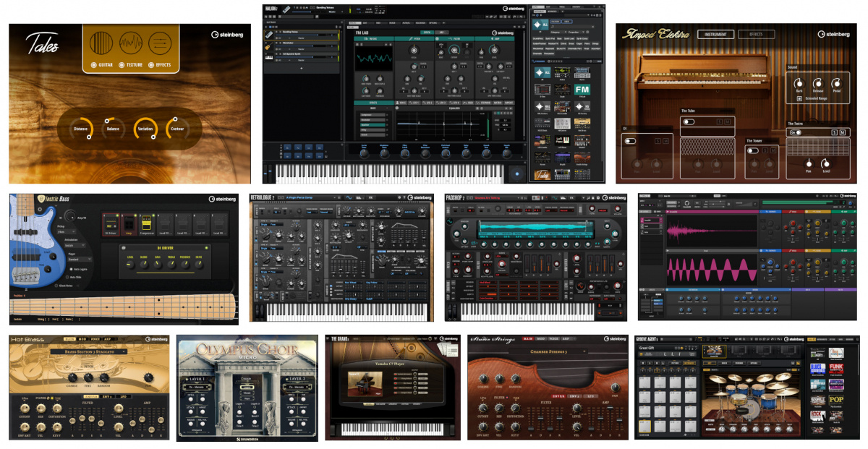
Task: Open the Brass Section 3 Staccato preset dropdown
Action: (89, 351)
